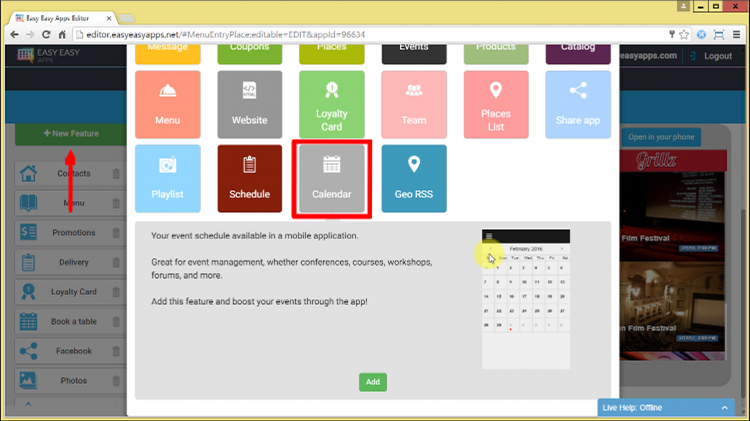750x421 pixels.
Task: Open the Facebook sidebar entry
Action: point(70,351)
